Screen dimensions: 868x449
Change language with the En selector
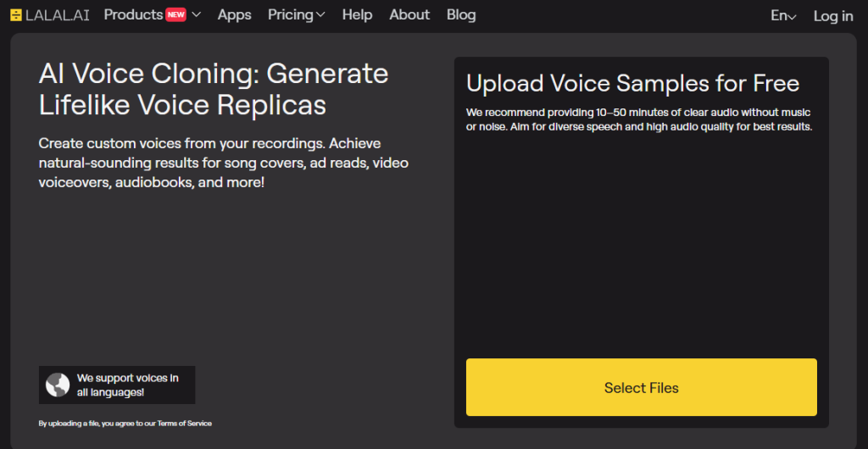[x=783, y=16]
